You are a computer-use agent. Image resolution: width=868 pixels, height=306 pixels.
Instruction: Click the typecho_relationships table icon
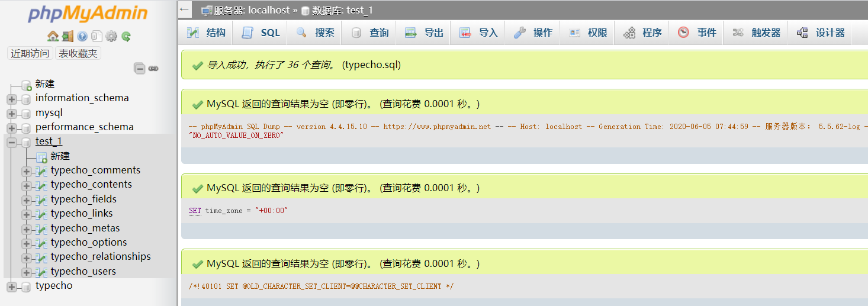click(41, 257)
